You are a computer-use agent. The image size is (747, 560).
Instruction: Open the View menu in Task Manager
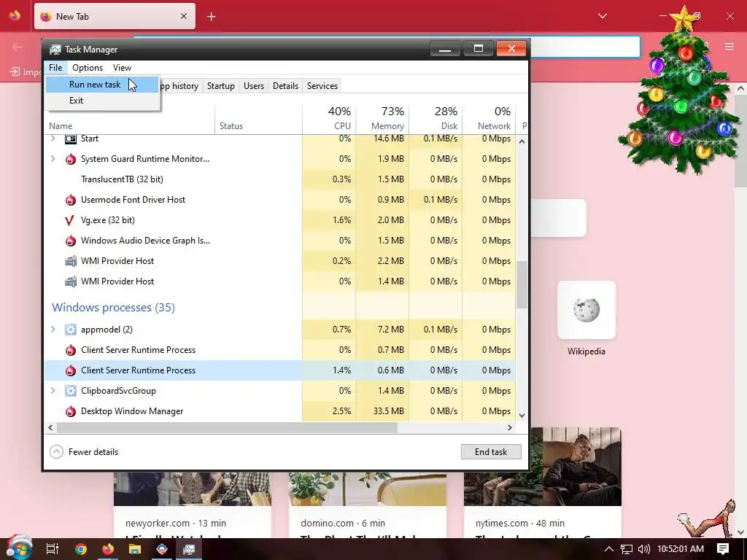[x=122, y=68]
